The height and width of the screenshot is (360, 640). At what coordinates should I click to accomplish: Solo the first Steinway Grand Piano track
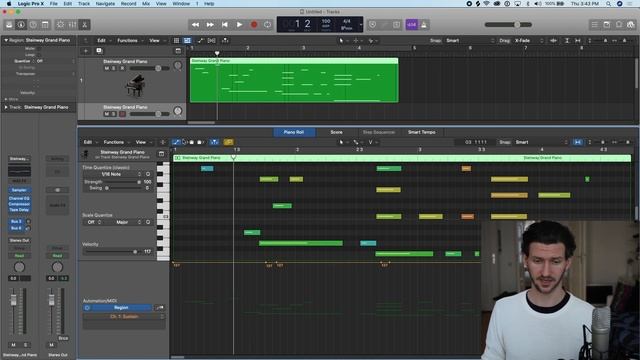[x=114, y=68]
